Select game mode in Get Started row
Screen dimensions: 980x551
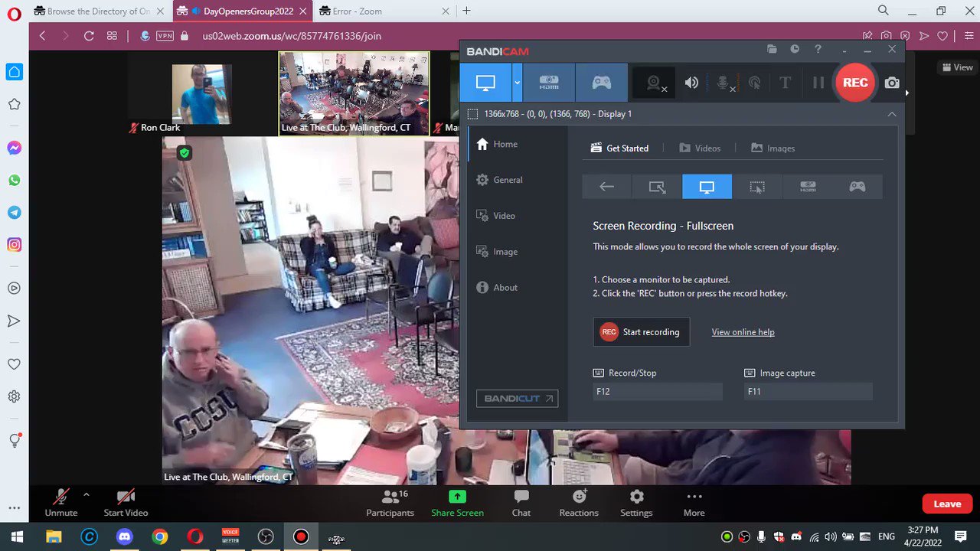click(x=857, y=187)
